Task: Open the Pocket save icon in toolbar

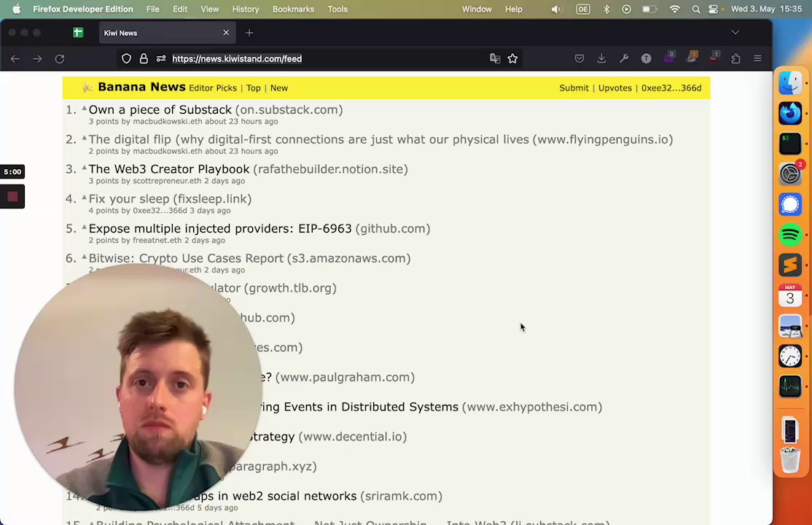Action: click(x=579, y=58)
